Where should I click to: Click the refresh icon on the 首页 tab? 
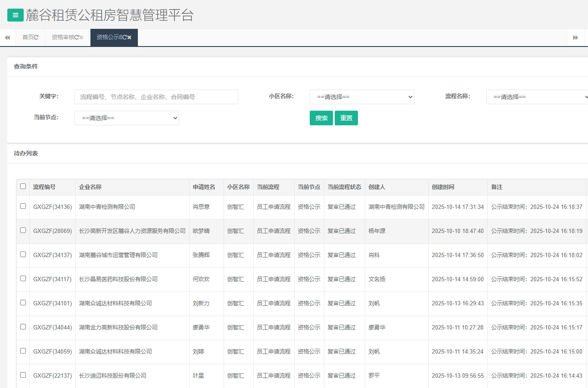[36, 37]
